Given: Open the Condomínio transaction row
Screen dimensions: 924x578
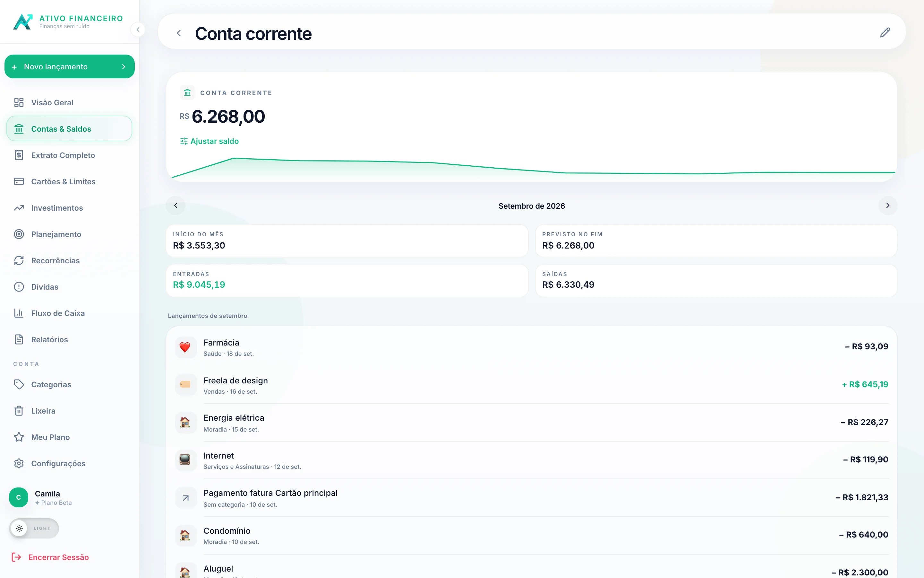Looking at the screenshot, I should pos(532,535).
